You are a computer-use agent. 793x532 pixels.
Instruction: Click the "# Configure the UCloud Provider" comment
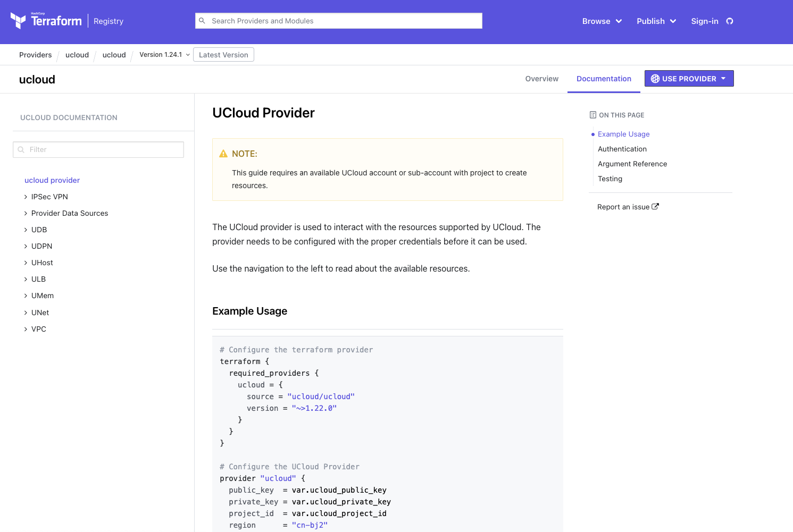289,467
